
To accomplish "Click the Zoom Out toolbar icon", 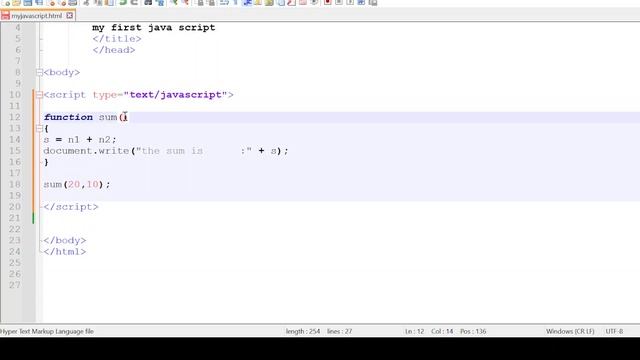I will coord(185,2).
